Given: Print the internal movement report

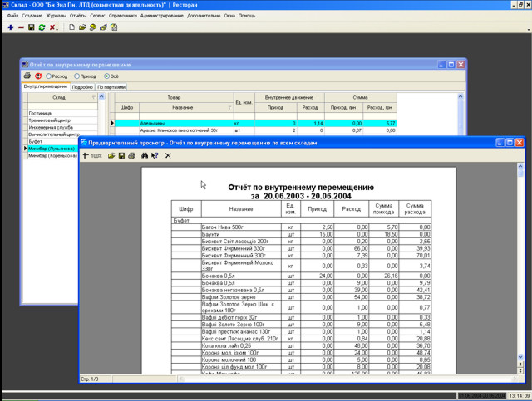Looking at the screenshot, I should 27,76.
